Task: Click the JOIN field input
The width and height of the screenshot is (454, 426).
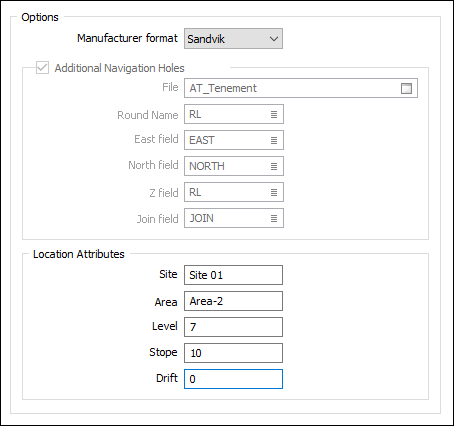Action: point(234,218)
